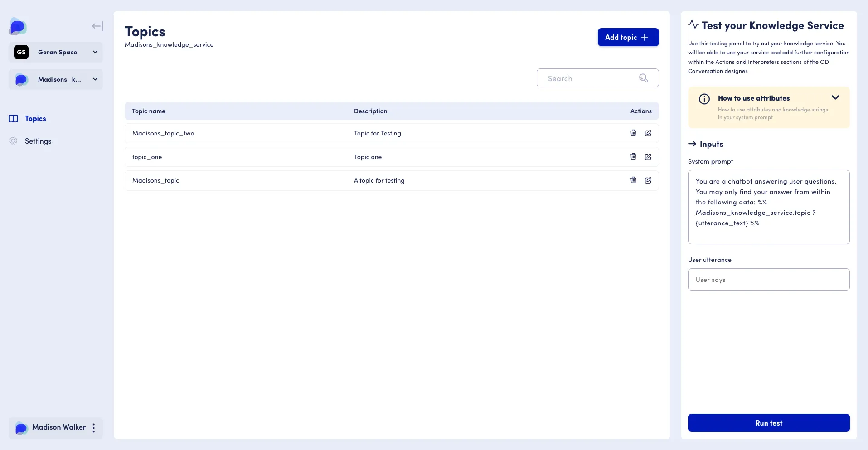Select the topic_one name cell
Image resolution: width=868 pixels, height=450 pixels.
(147, 157)
